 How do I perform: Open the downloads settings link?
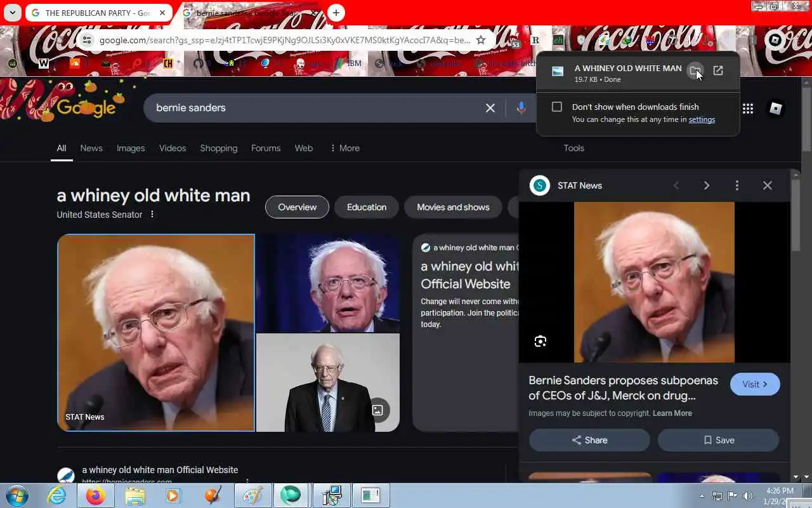pyautogui.click(x=702, y=119)
